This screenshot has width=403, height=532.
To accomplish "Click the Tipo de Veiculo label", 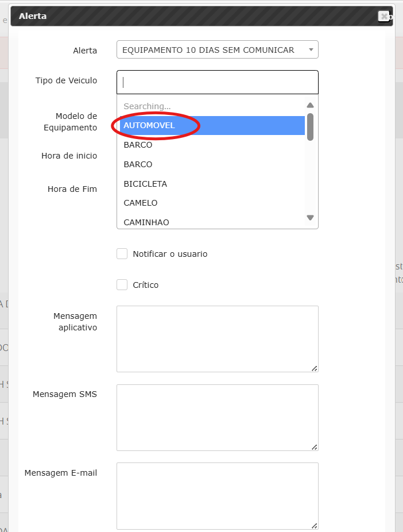I will pos(66,80).
